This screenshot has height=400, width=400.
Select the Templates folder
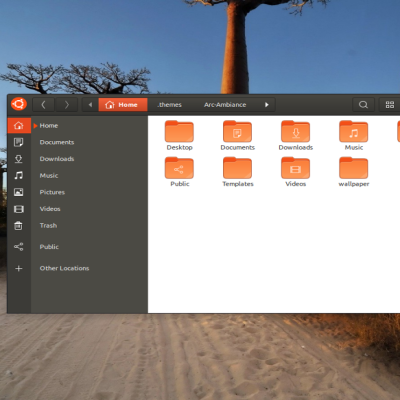pyautogui.click(x=238, y=172)
